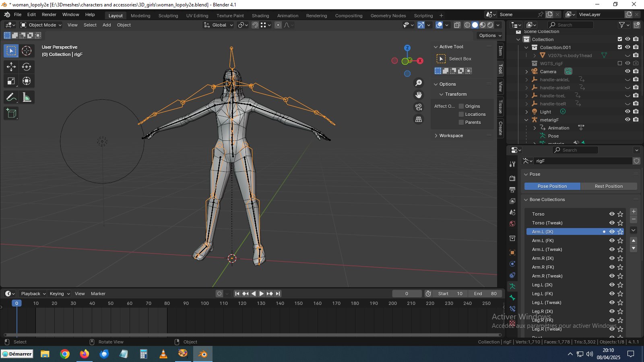Expand the Workspace panel
This screenshot has height=362, width=644.
click(436, 136)
